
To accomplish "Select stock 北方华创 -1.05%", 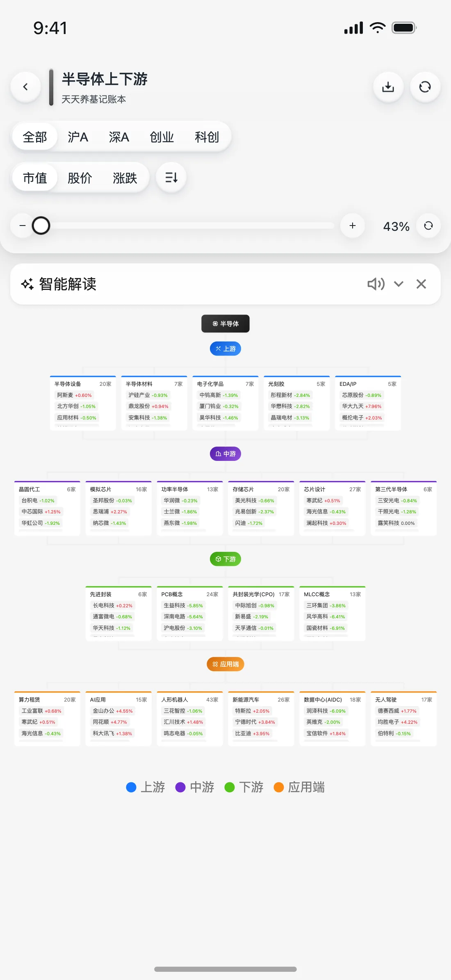I will [76, 406].
